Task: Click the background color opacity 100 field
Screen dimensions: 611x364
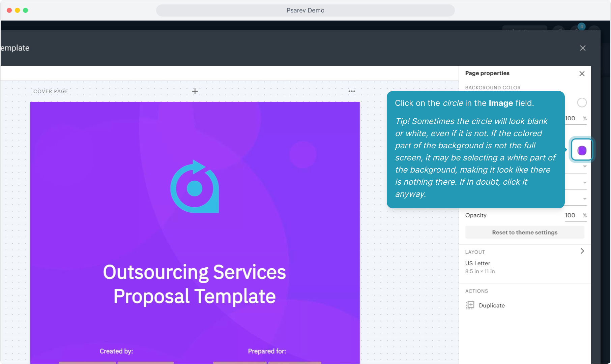Action: 571,119
